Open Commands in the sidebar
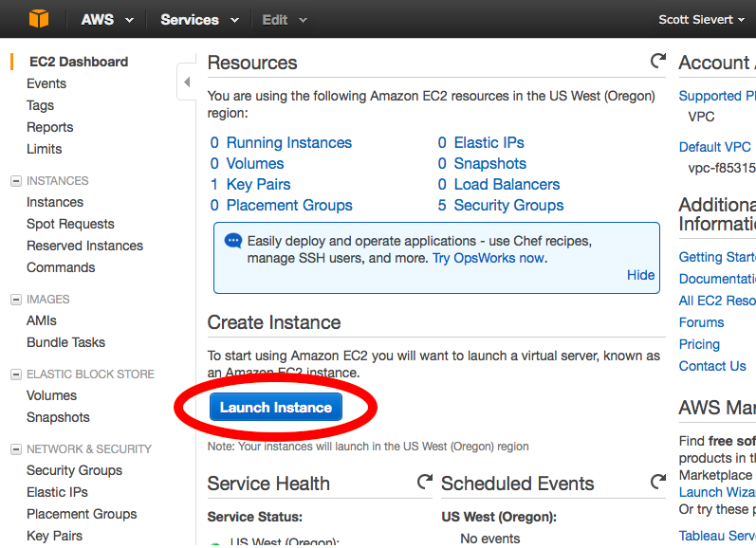 point(61,267)
